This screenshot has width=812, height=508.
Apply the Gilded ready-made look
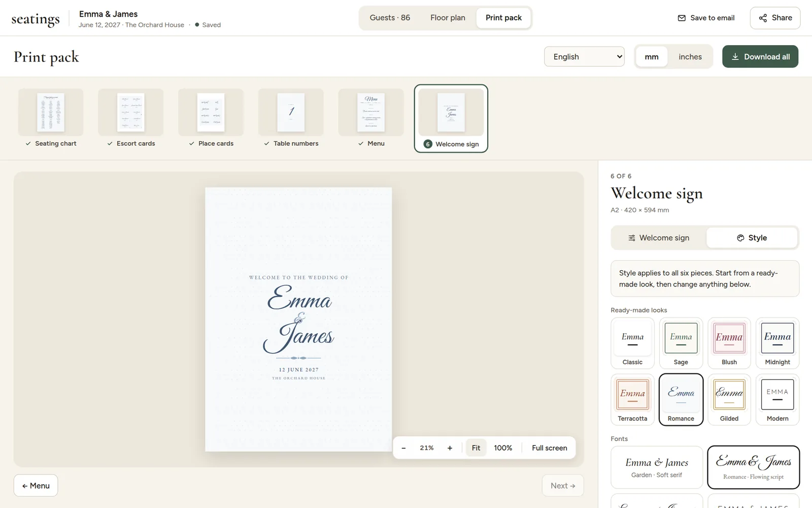(x=729, y=399)
